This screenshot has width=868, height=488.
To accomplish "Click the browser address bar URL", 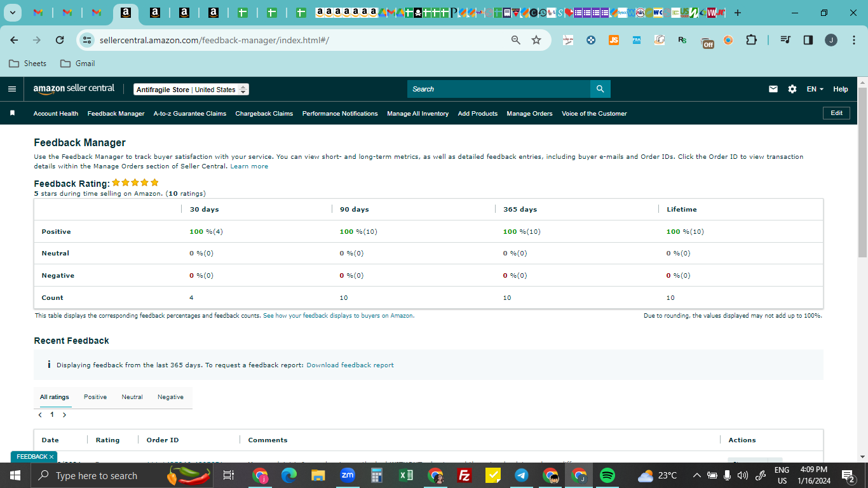I will (x=214, y=40).
